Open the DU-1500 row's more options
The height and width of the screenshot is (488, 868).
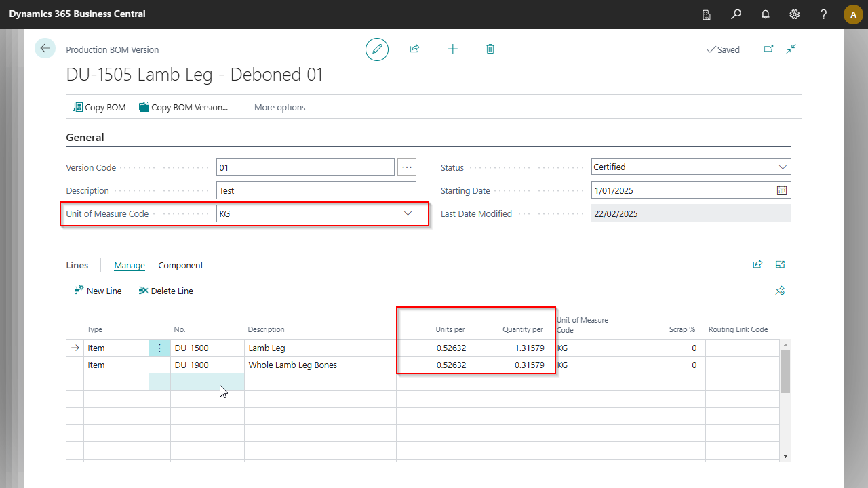(x=159, y=348)
